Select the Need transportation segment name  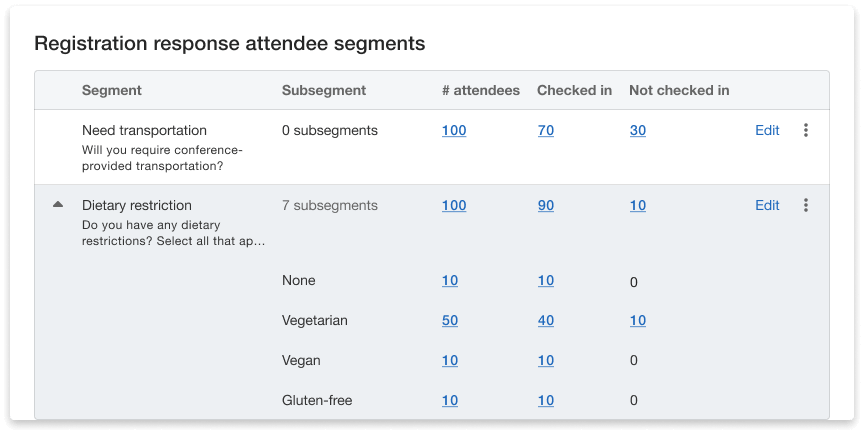[x=144, y=131]
